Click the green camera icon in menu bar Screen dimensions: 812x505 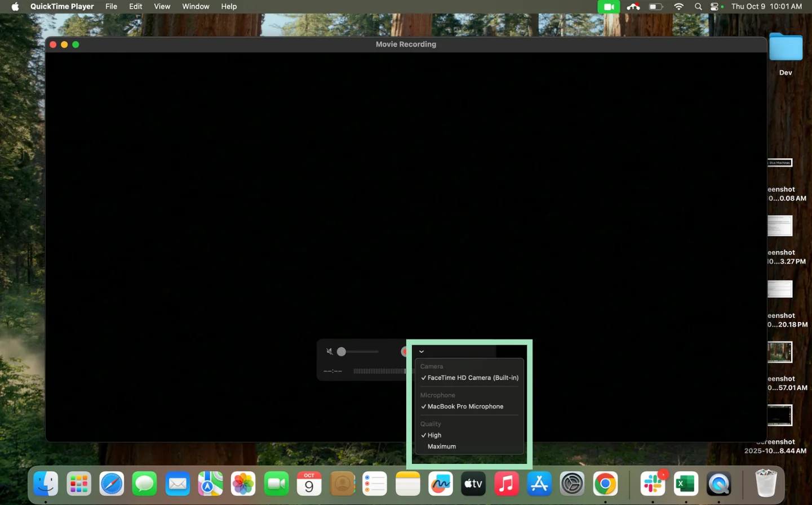pos(609,7)
